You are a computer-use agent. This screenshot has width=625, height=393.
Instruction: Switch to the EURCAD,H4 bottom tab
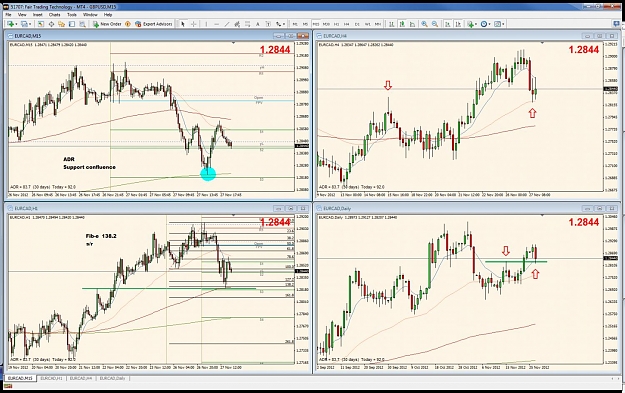click(x=81, y=378)
